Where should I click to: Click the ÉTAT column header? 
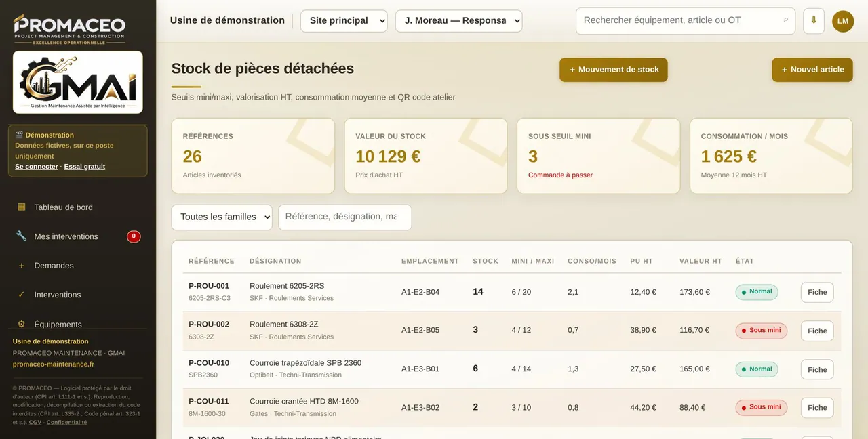coord(745,262)
